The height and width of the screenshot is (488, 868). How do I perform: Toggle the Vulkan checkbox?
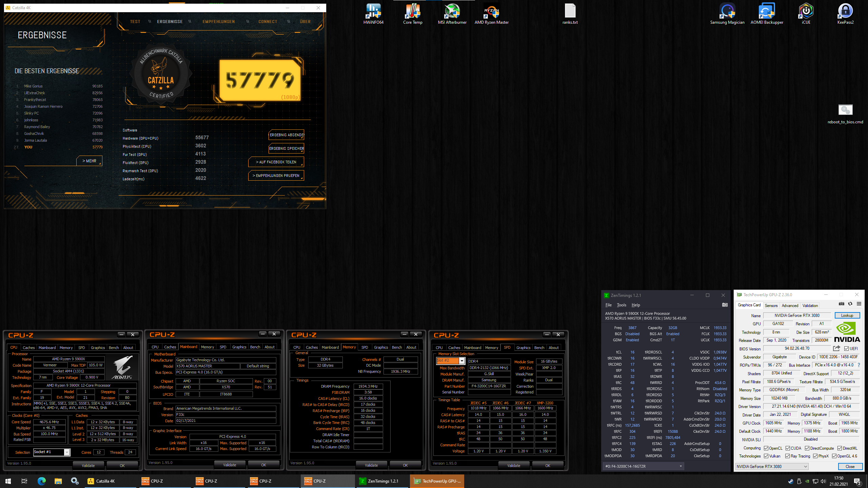coord(766,456)
